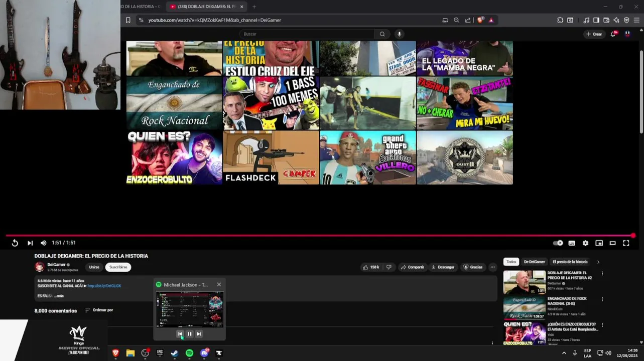Image resolution: width=644 pixels, height=361 pixels.
Task: Toggle subtitles in the player
Action: (572, 243)
